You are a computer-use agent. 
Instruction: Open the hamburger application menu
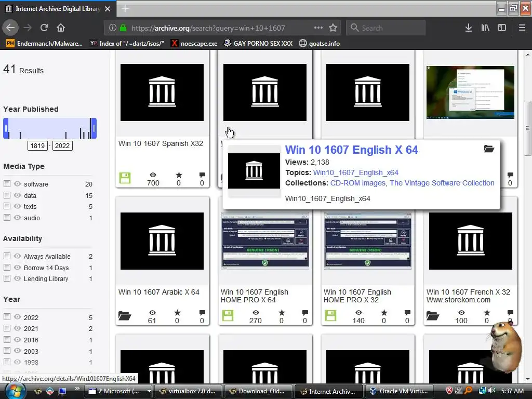522,28
